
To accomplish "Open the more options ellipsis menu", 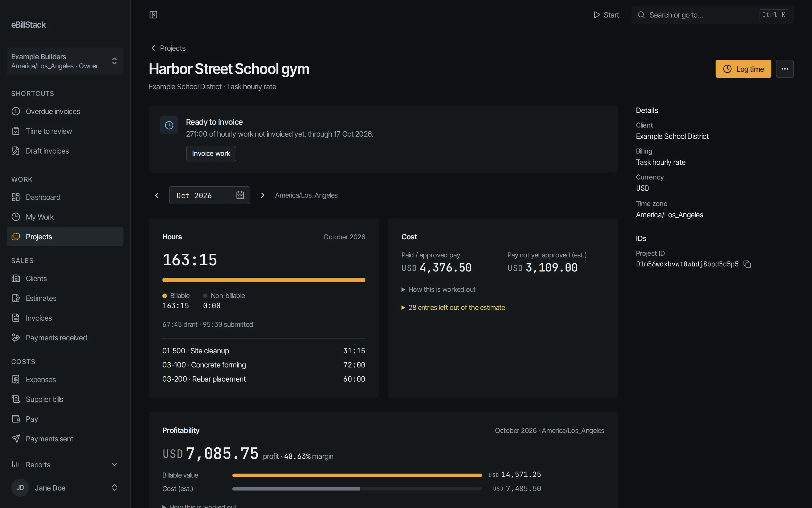I will [x=784, y=69].
